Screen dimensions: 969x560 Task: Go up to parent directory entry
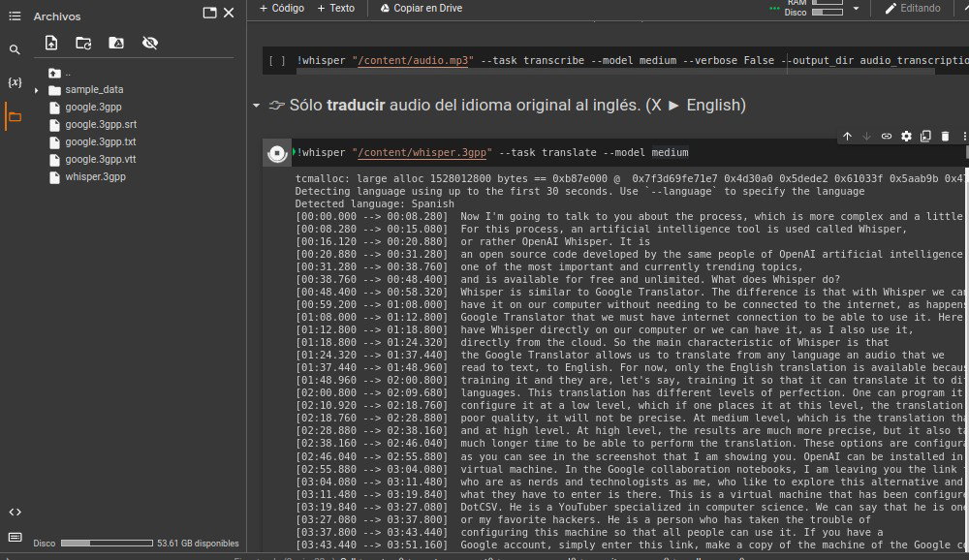tap(62, 73)
